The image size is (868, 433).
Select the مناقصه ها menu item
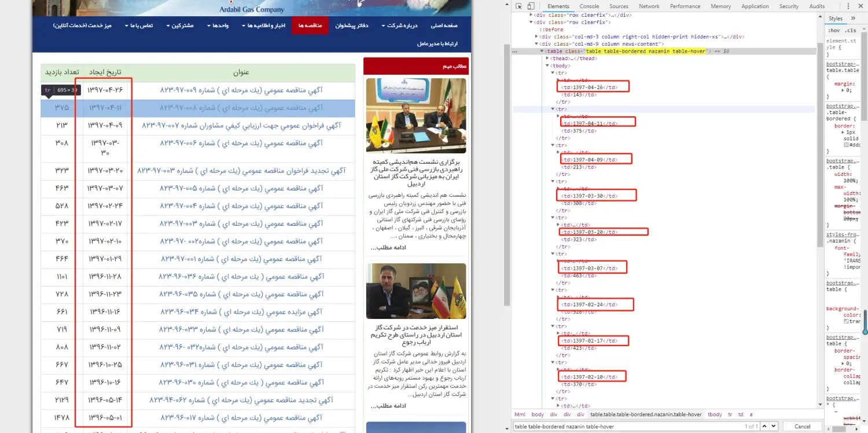[x=310, y=25]
